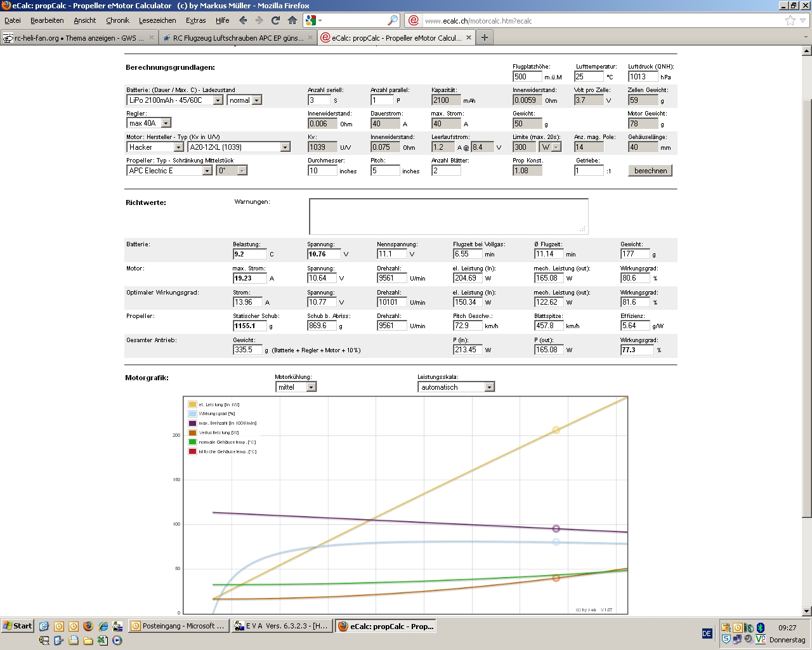This screenshot has width=812, height=650.
Task: Click the green 'normale Gehäusetemp.' legend swatch
Action: tap(192, 442)
